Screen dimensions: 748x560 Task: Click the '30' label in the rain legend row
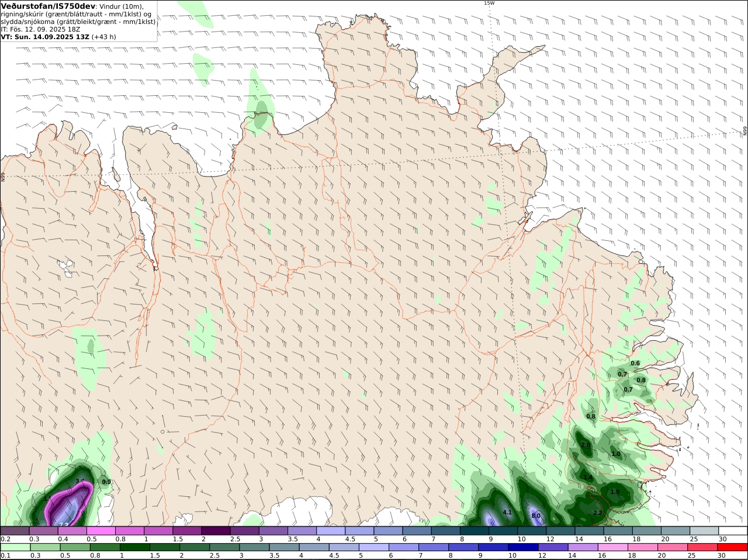point(722,556)
